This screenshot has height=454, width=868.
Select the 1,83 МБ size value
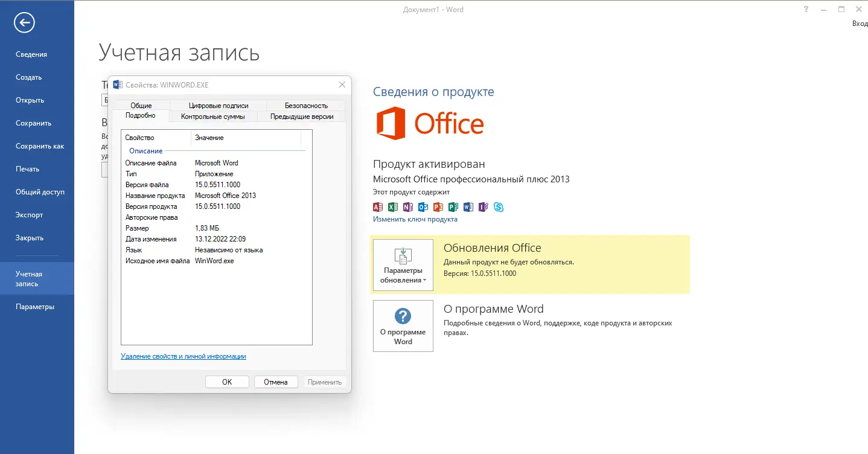[x=207, y=228]
